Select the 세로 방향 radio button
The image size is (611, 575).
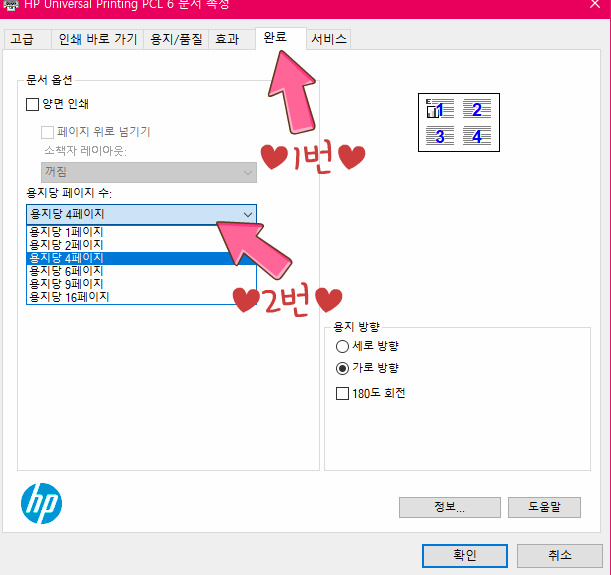[x=342, y=346]
